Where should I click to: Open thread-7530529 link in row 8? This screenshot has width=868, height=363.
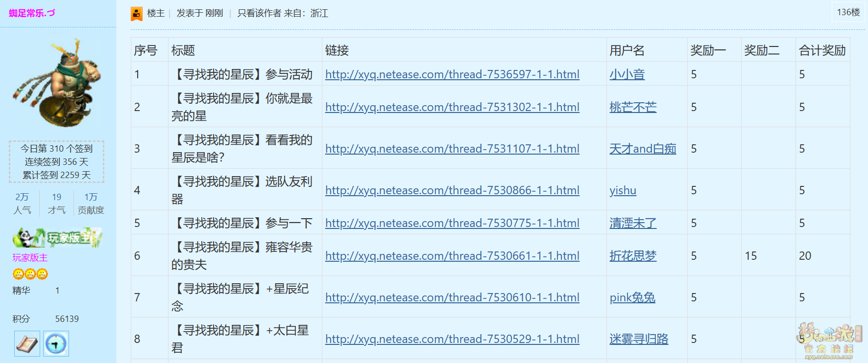point(452,339)
